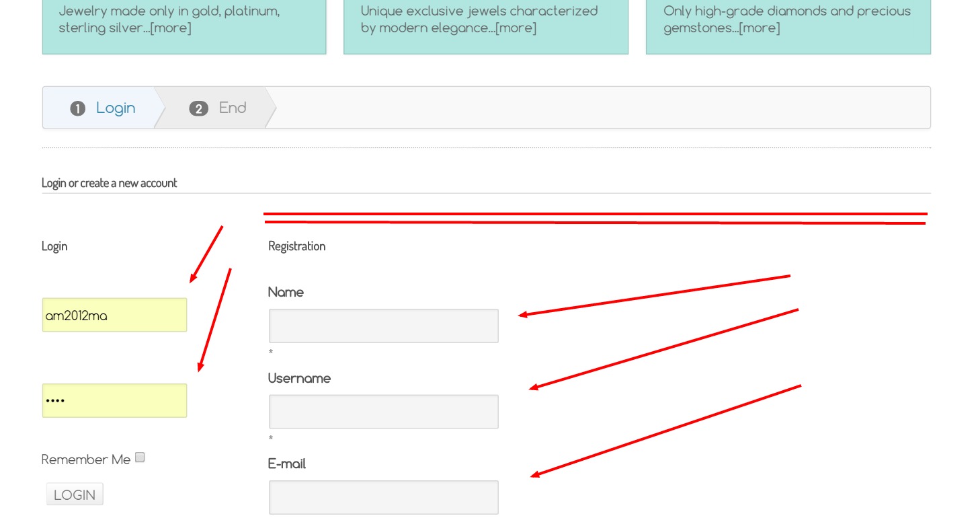Click the Remember Me label text
This screenshot has height=518, width=980.
pos(85,459)
